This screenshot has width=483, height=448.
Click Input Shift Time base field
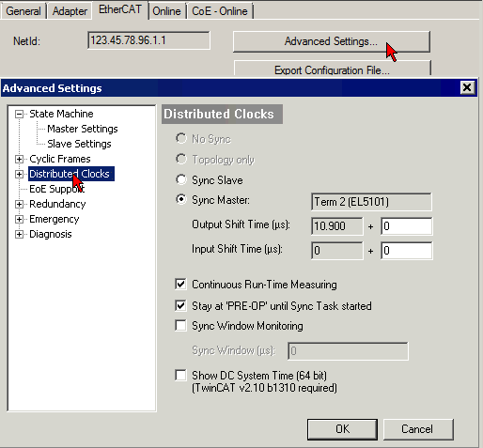(x=337, y=251)
